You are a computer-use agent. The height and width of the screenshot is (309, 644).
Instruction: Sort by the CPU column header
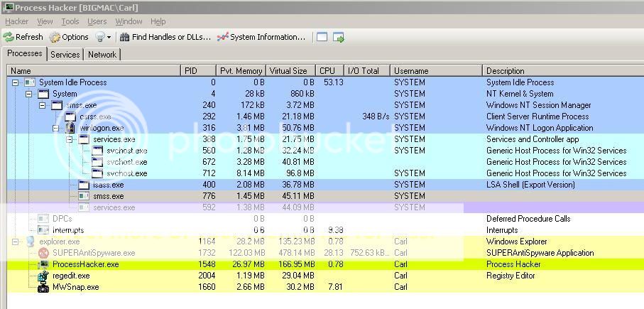click(x=329, y=70)
